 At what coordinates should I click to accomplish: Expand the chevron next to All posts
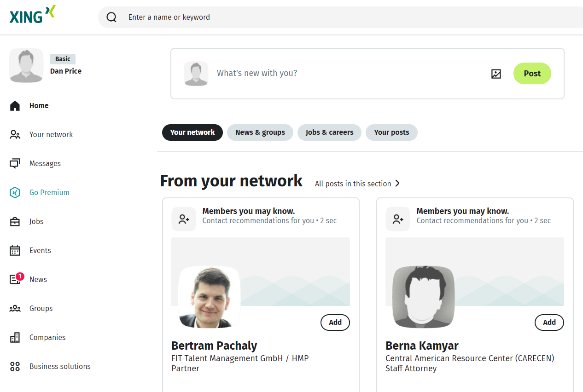(x=397, y=183)
